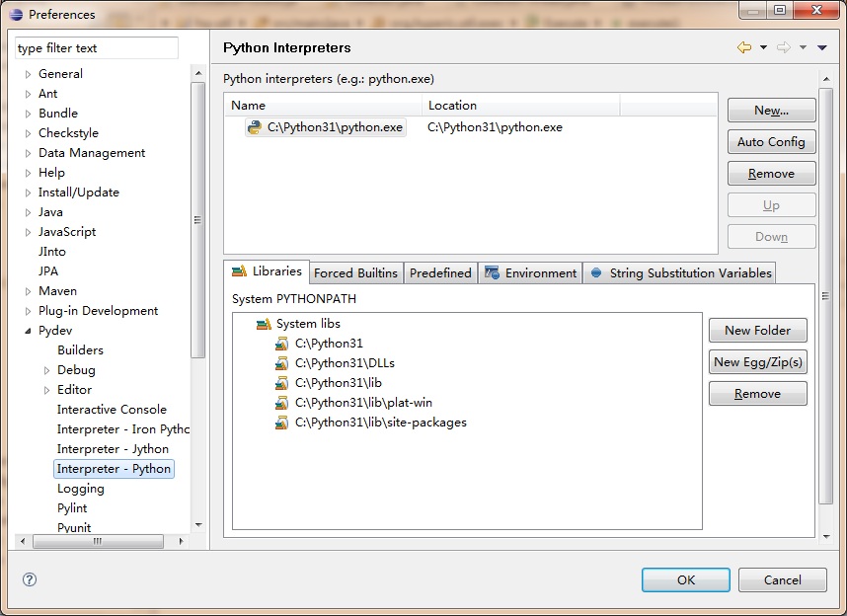Select the JInto preference entry

tap(52, 252)
